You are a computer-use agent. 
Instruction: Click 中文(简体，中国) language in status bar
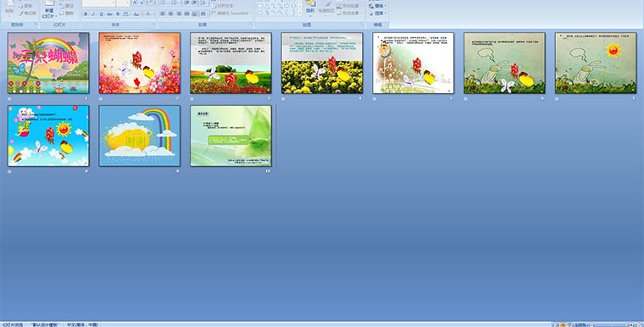[82, 324]
